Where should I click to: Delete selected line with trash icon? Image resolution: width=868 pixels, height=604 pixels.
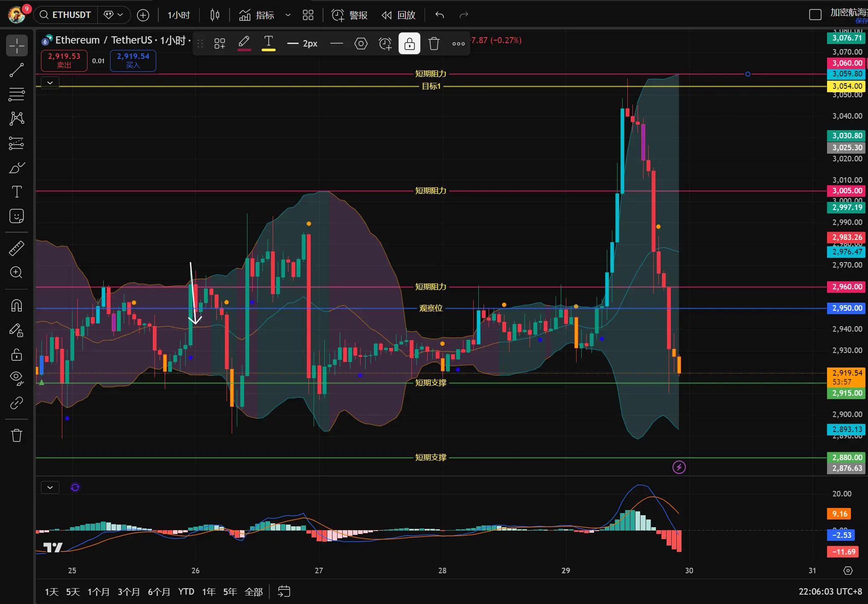pos(434,44)
